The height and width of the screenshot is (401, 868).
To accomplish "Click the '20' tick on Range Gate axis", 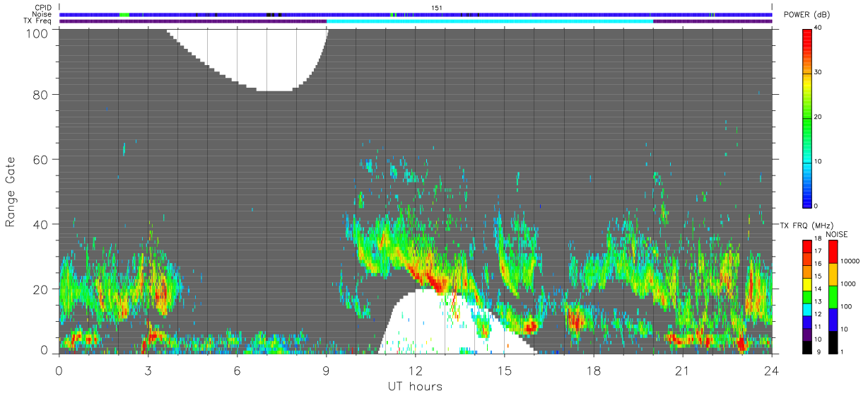I will click(40, 289).
